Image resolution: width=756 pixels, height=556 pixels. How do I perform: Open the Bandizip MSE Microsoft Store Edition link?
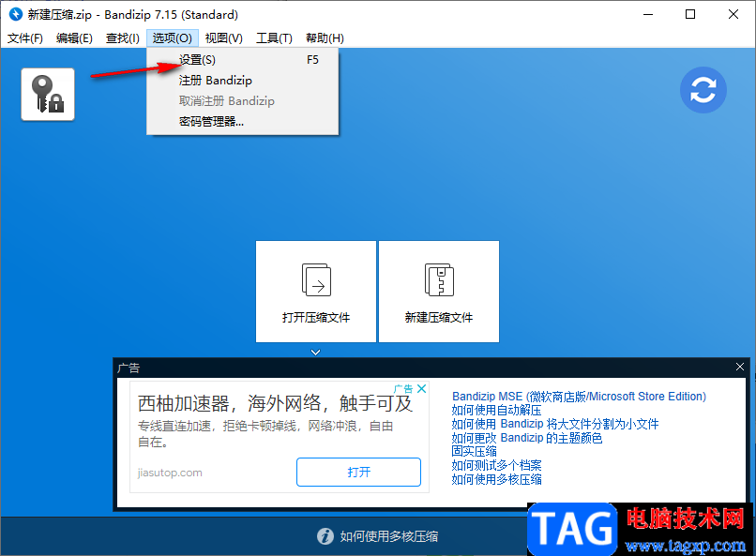point(579,396)
